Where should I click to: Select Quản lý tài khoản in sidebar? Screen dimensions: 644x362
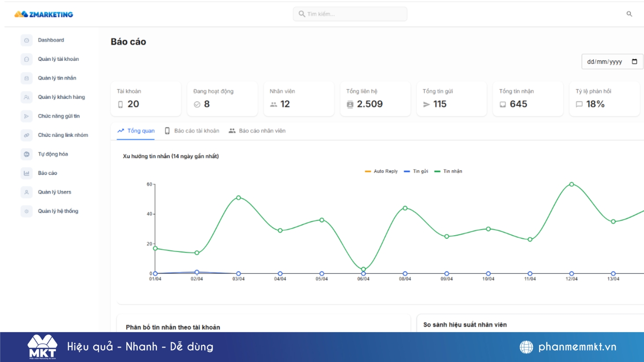[x=58, y=59]
